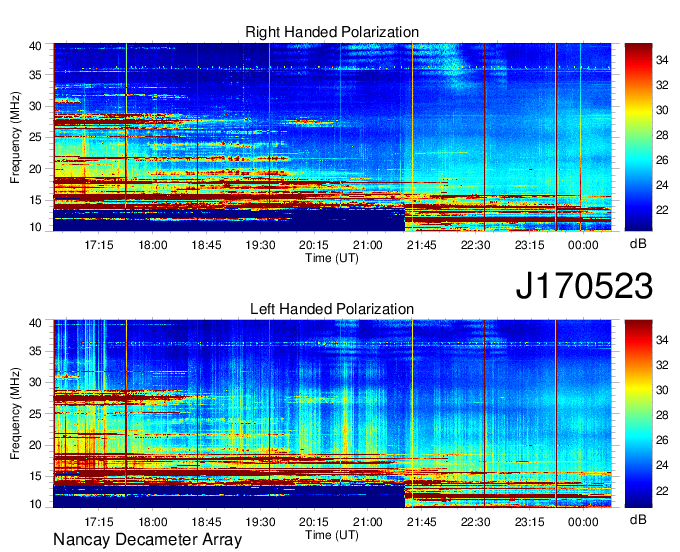Click the 26 value on Right Handed colorbar
Image resolution: width=680 pixels, height=552 pixels.
pos(662,160)
